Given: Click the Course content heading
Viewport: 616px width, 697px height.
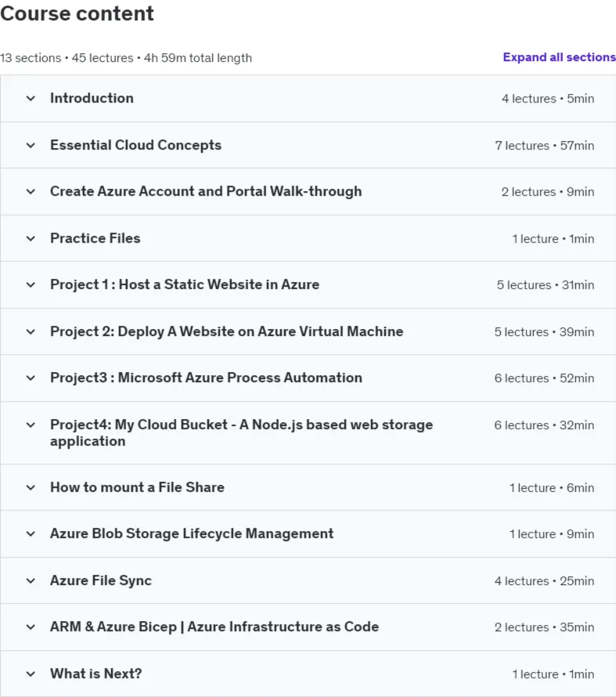Looking at the screenshot, I should click(77, 13).
